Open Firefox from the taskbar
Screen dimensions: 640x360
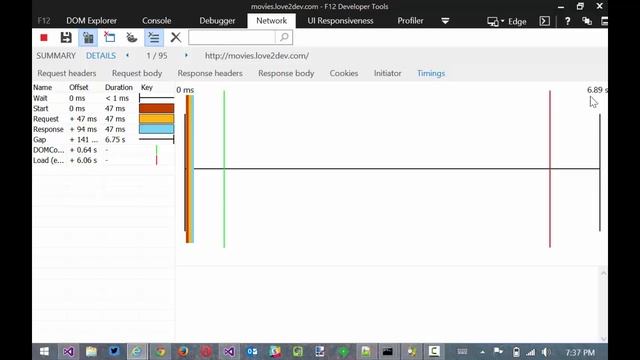point(183,351)
